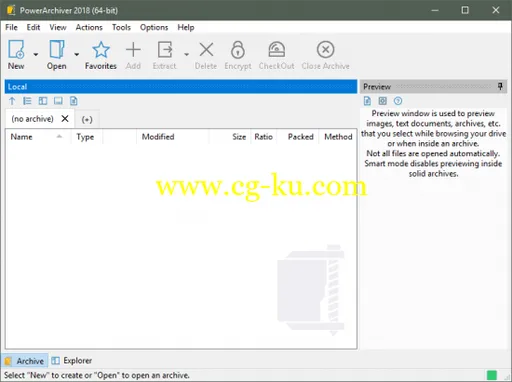Close the (no archive) tab
The height and width of the screenshot is (382, 512).
pos(65,119)
